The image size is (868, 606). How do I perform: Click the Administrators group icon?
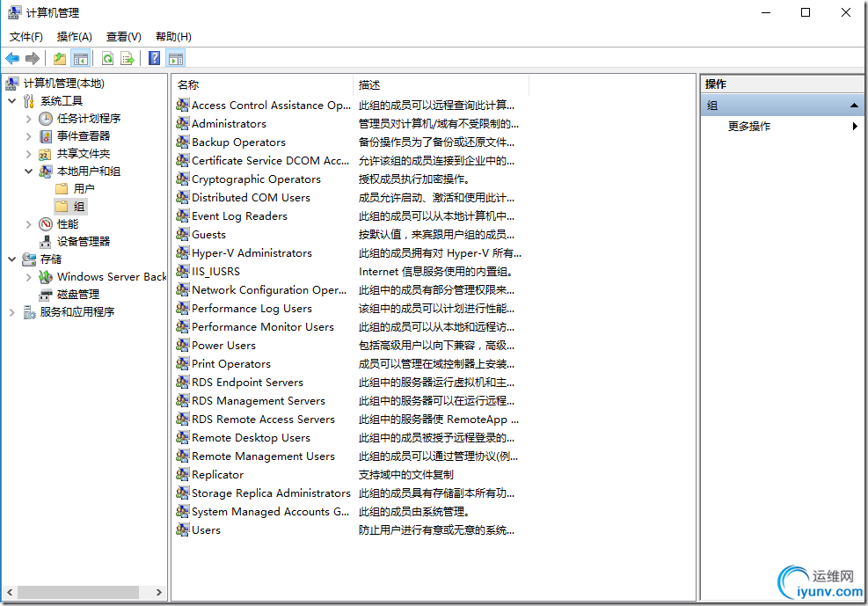click(183, 123)
